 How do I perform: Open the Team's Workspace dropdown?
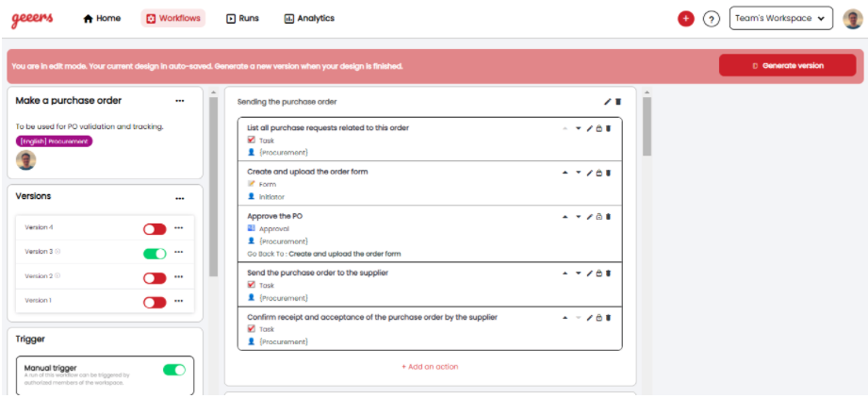coord(781,18)
